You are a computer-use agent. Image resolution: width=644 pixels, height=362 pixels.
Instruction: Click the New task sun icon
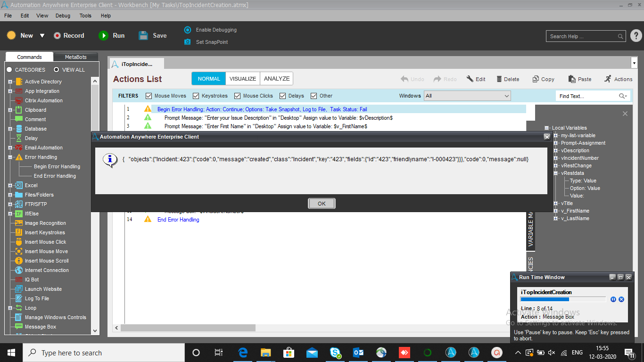pyautogui.click(x=11, y=35)
